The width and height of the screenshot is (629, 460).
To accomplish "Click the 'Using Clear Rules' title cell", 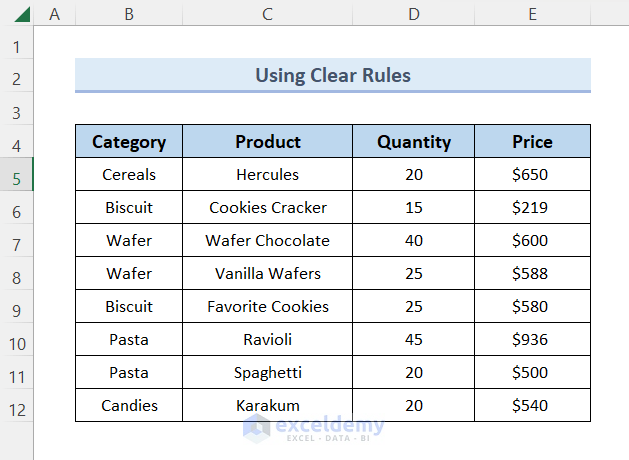I will point(332,75).
